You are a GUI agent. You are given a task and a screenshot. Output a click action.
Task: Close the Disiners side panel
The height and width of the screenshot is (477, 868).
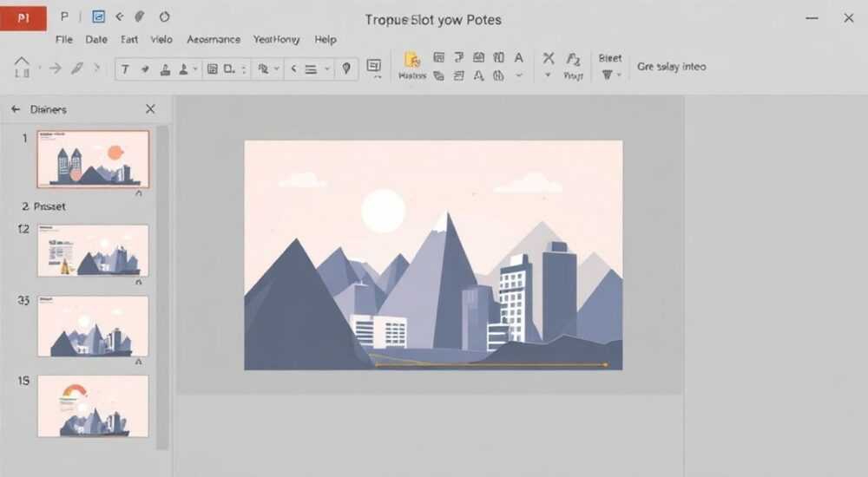coord(150,109)
